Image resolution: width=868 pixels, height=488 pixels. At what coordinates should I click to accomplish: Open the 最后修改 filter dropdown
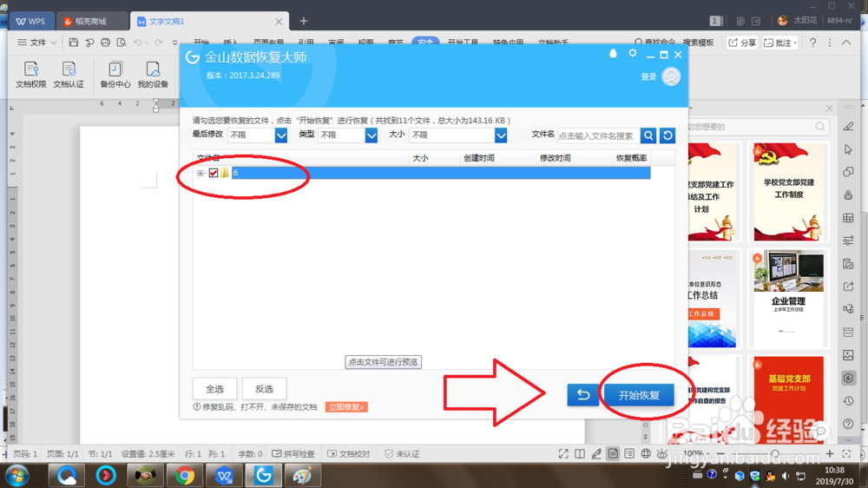coord(281,135)
